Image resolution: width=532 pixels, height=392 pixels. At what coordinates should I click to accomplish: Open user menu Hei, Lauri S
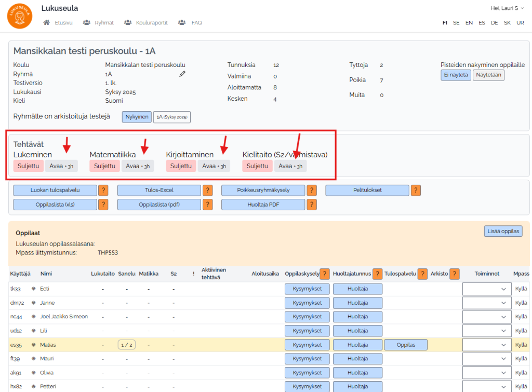[507, 8]
